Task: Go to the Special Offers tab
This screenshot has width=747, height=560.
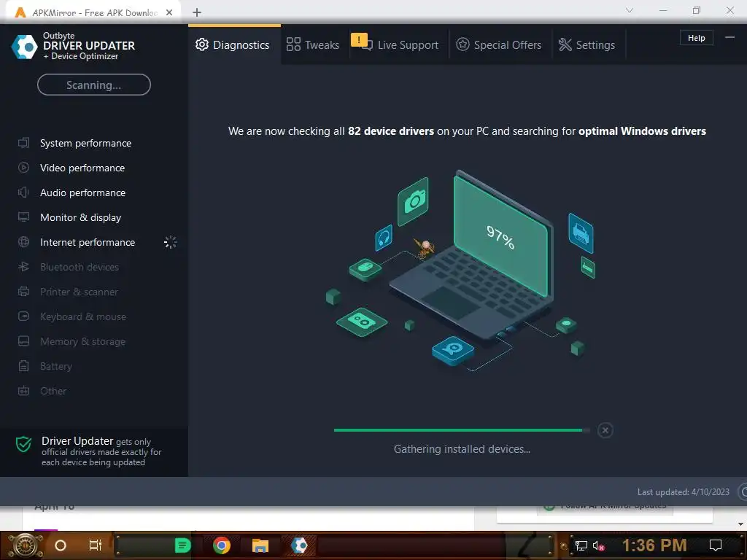Action: (499, 44)
